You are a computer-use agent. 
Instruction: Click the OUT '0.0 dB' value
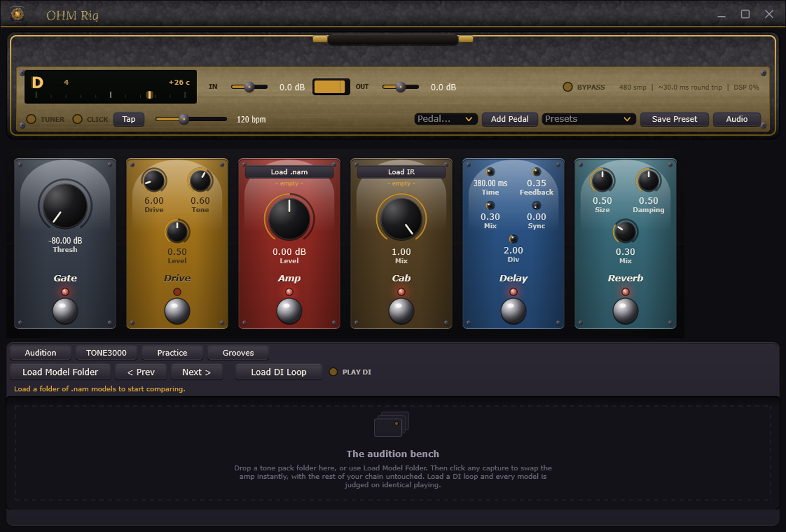point(443,88)
